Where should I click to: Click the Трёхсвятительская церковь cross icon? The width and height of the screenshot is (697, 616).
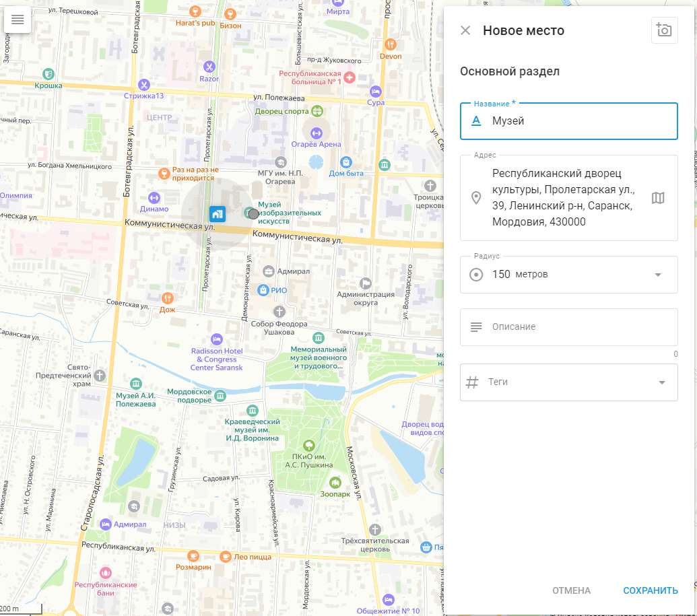coord(374,530)
